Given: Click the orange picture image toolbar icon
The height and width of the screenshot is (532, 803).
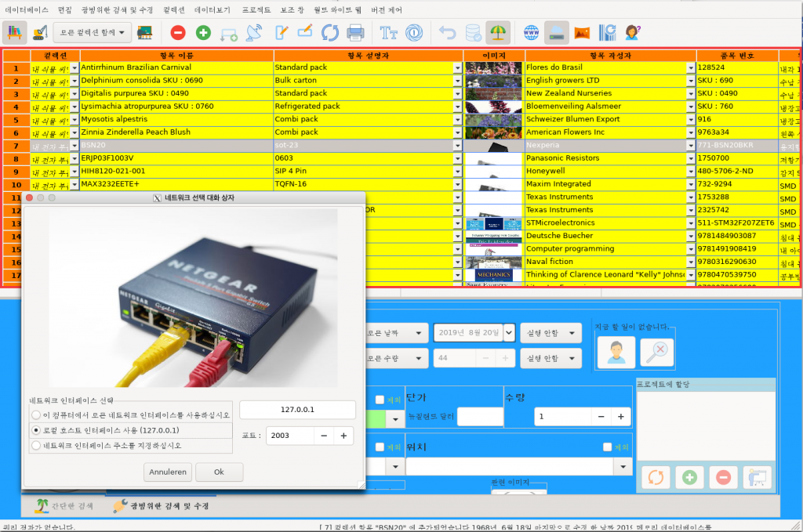Looking at the screenshot, I should (x=583, y=33).
